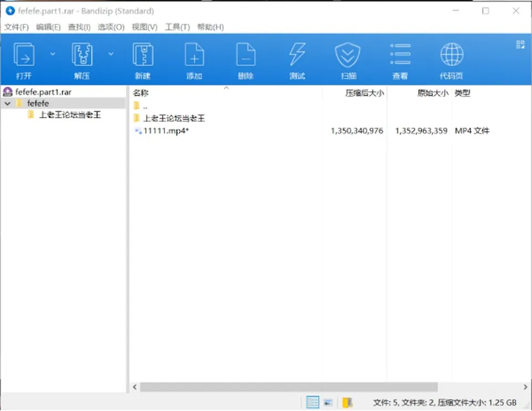Expand the Extract (解压) dropdown arrow
The width and height of the screenshot is (532, 411).
[111, 54]
